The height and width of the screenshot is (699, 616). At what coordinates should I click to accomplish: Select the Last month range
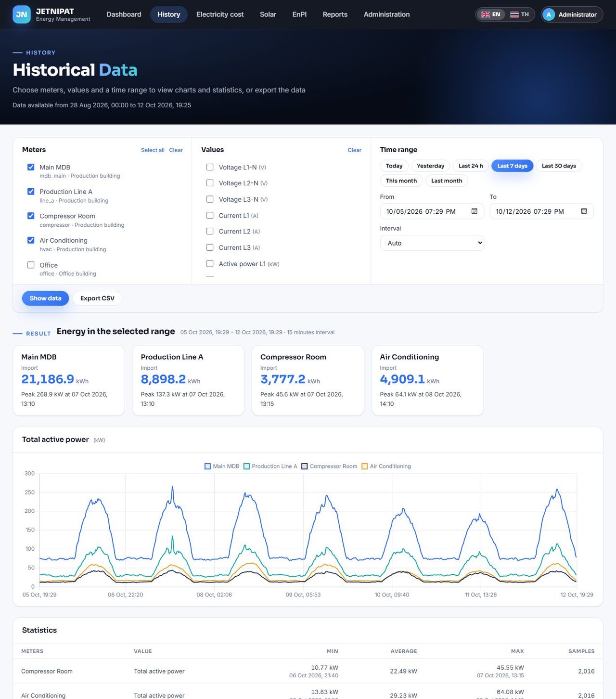coord(447,181)
